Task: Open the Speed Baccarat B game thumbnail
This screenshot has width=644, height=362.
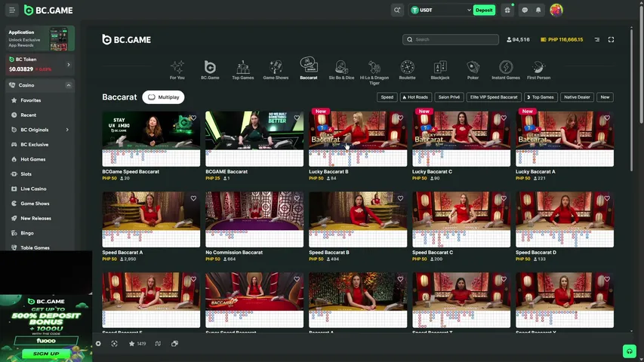Action: tap(358, 219)
